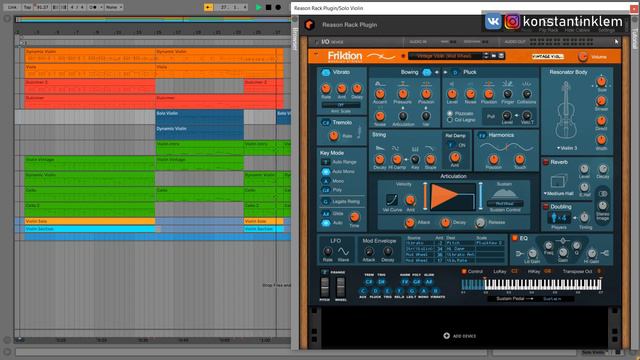Select the Col Legno radio option
This screenshot has height=360, width=640.
point(450,120)
